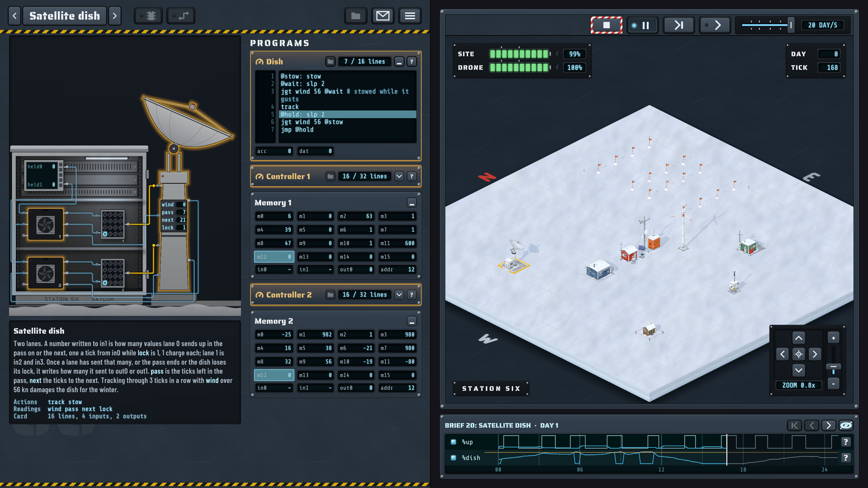Go to the previous device with the left arrow

14,16
